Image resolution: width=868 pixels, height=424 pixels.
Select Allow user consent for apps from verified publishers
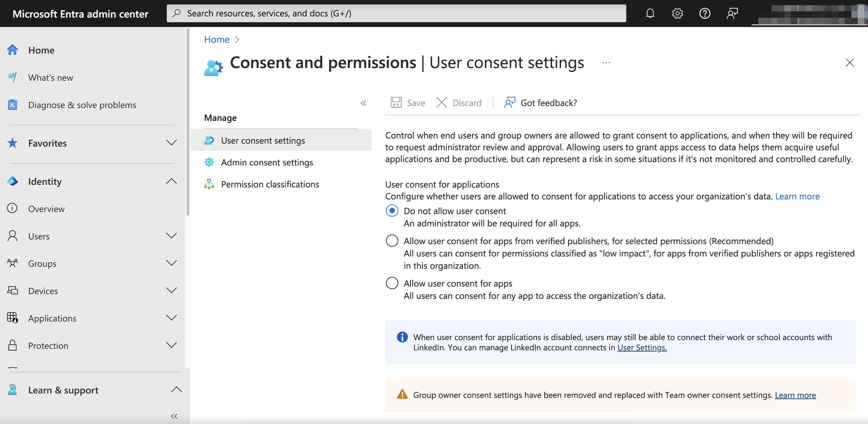point(392,240)
